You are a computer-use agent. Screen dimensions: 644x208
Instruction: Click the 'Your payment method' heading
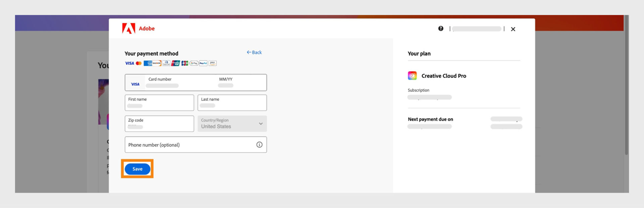152,54
